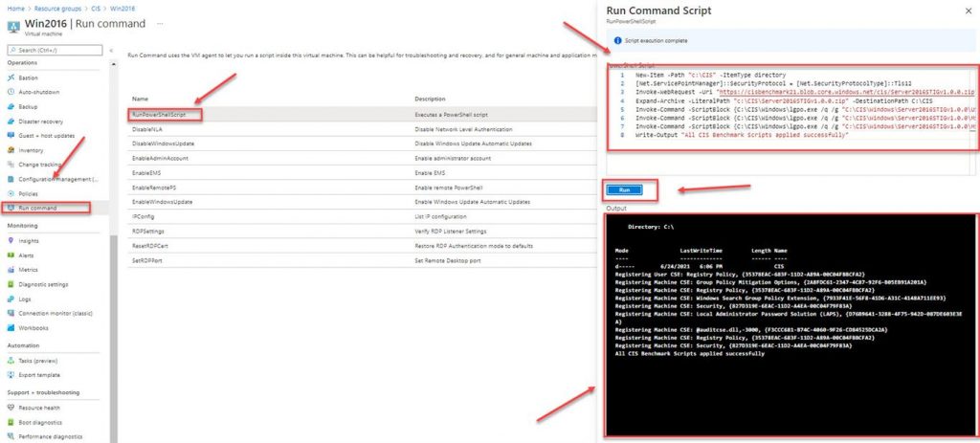Open Policies blade
Image resolution: width=980 pixels, height=443 pixels.
click(x=28, y=193)
